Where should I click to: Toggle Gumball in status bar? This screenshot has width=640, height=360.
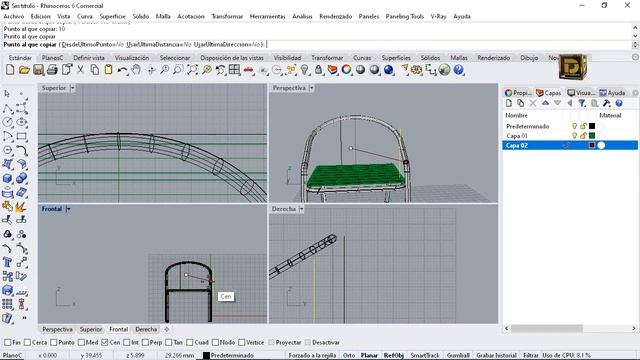click(458, 356)
